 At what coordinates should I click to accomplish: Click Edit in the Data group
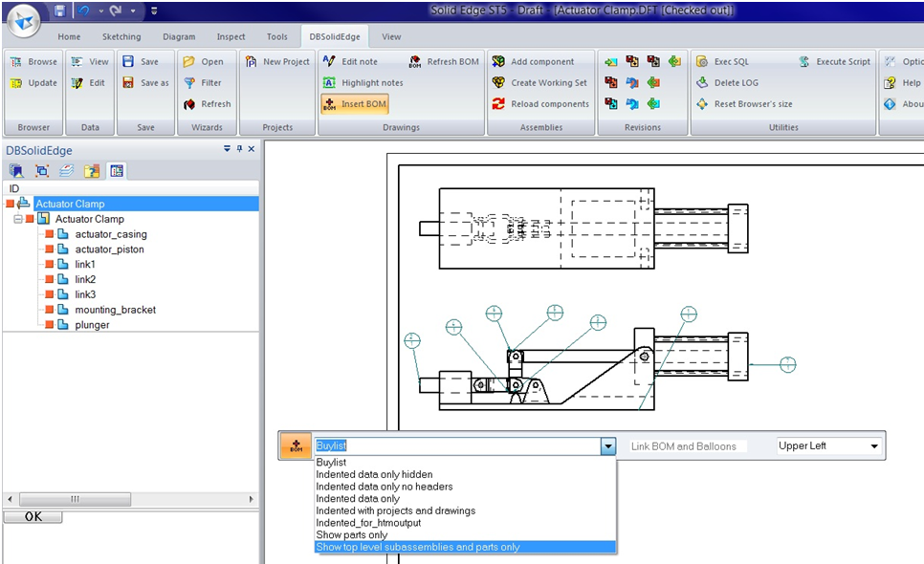click(x=88, y=83)
